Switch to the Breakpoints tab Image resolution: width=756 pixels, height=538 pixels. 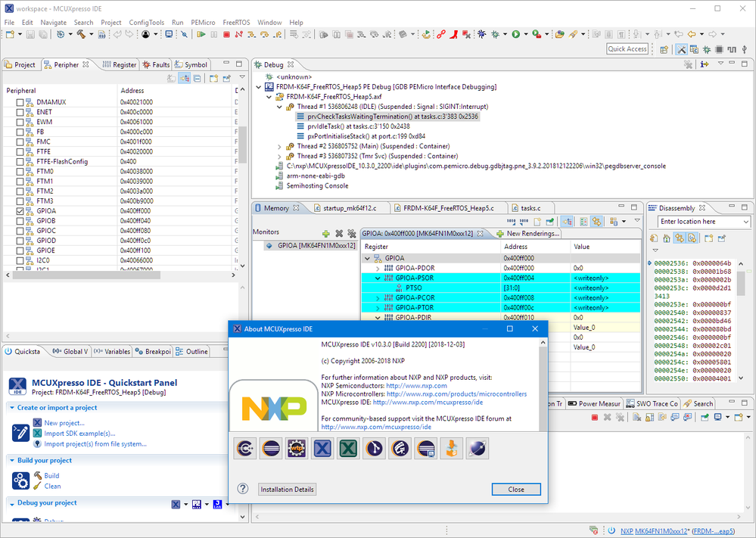click(154, 351)
